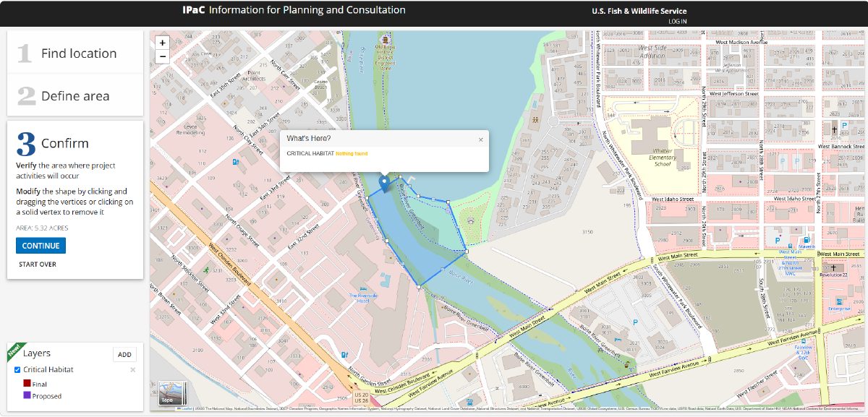Go to Find location step

pos(75,53)
